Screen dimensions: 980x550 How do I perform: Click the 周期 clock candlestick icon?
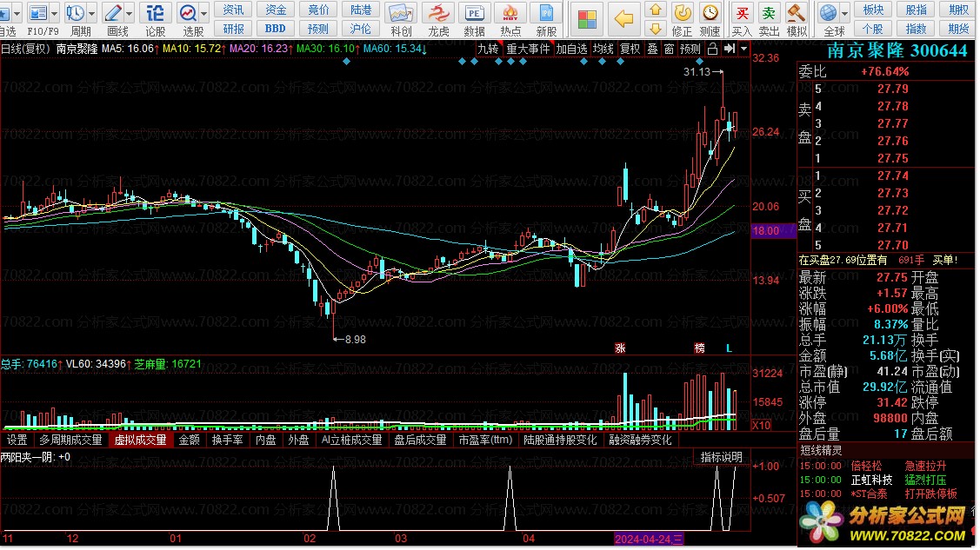click(x=75, y=12)
